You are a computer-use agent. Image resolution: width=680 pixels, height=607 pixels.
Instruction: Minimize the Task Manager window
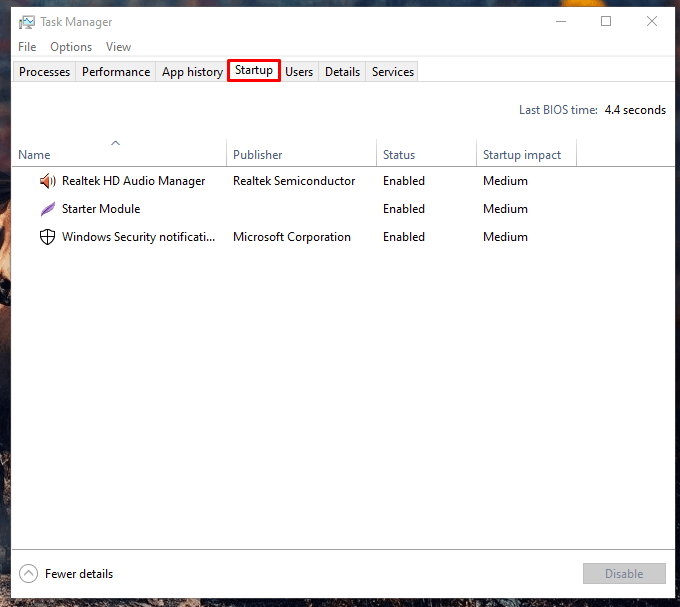(x=561, y=21)
